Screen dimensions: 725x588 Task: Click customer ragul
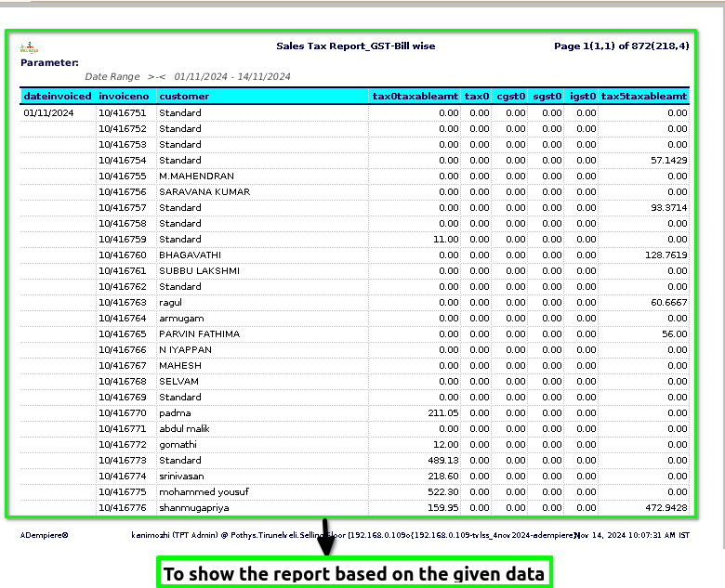(x=170, y=302)
